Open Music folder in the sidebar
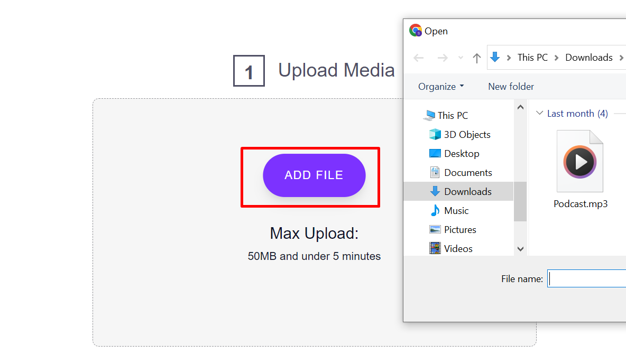Image resolution: width=626 pixels, height=364 pixels. pyautogui.click(x=456, y=211)
